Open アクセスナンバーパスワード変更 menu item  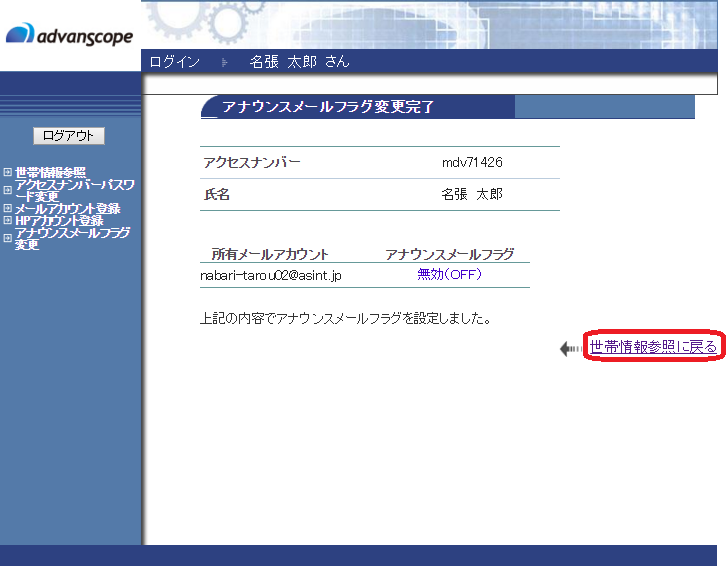pyautogui.click(x=74, y=190)
